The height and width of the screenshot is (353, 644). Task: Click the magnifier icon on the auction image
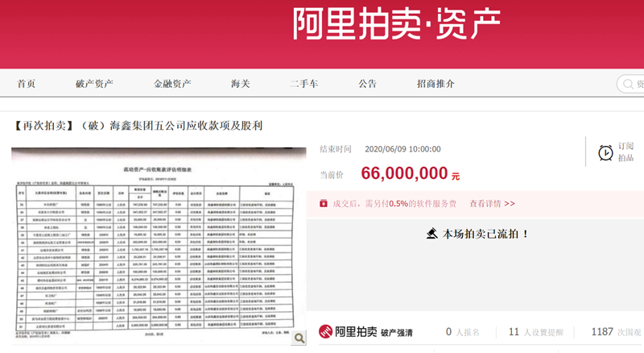pos(299,338)
